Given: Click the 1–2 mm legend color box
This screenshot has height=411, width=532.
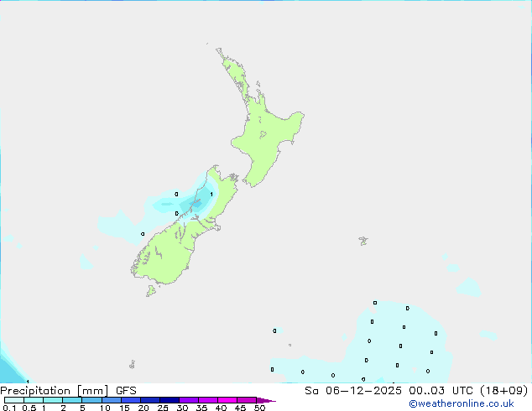Looking at the screenshot, I should 53,400.
